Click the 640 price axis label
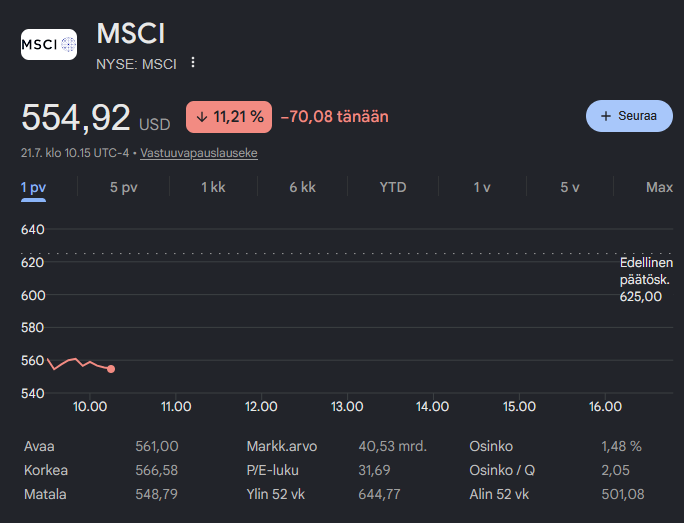This screenshot has width=684, height=523. click(33, 229)
